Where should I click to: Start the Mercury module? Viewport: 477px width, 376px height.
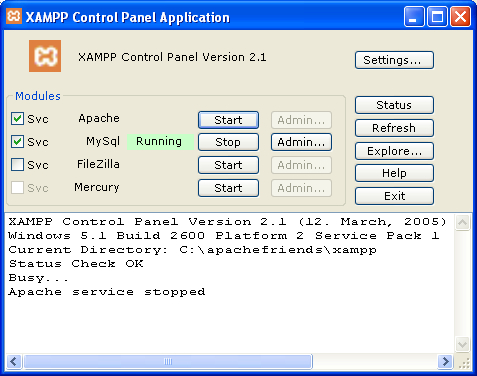click(x=228, y=188)
